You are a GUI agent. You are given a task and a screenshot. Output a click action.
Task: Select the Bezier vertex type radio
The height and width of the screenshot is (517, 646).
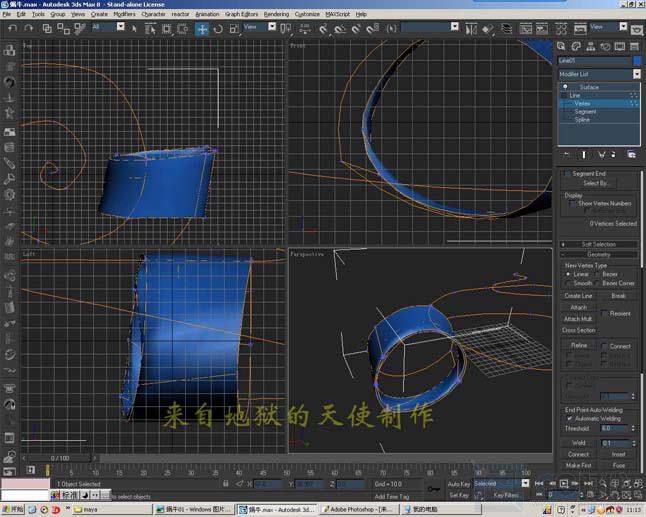pos(597,274)
